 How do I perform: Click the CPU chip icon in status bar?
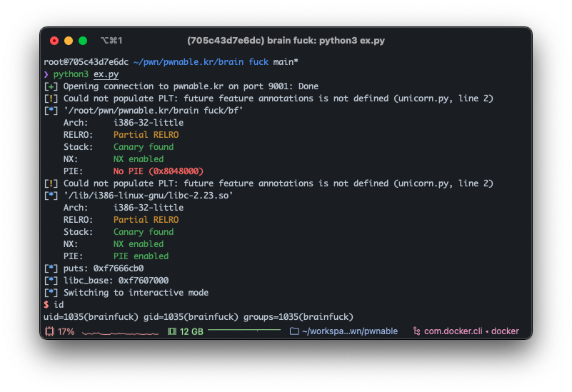[49, 331]
